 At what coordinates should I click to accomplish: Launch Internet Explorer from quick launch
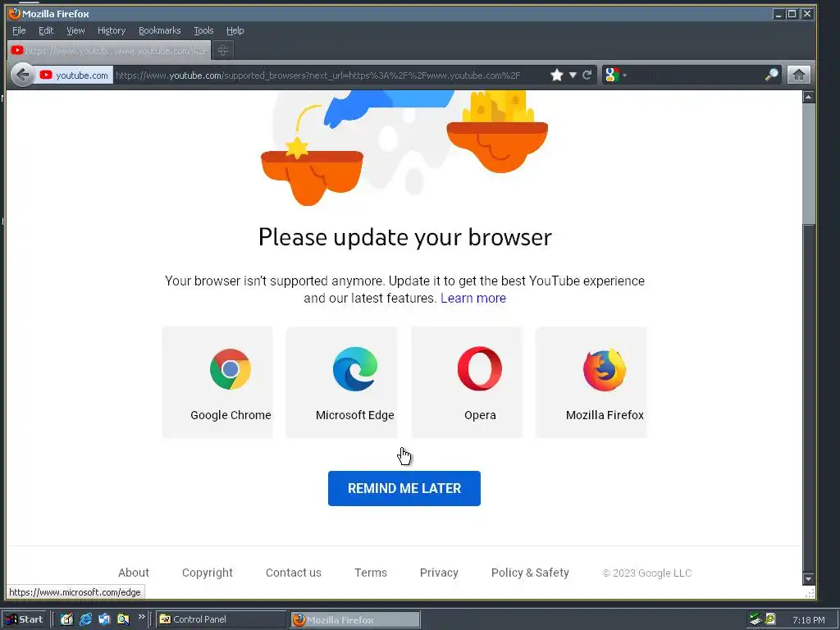(x=85, y=619)
